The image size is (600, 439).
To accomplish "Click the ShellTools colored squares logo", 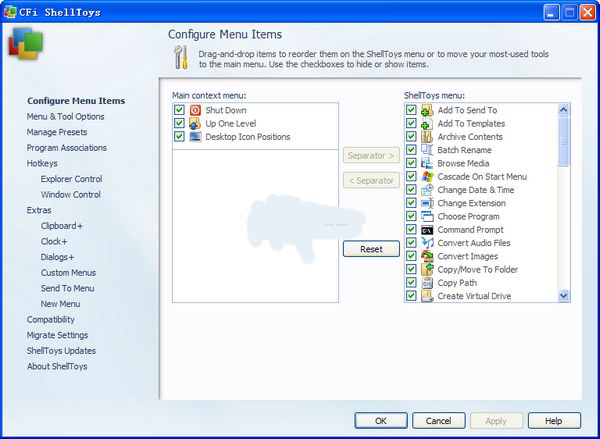I will coord(26,43).
